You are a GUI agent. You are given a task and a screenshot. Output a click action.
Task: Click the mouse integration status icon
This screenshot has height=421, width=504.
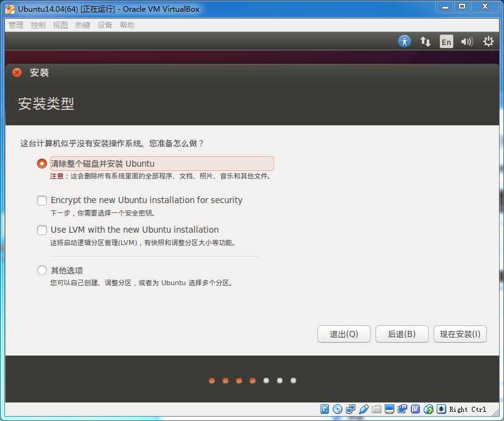(x=429, y=409)
